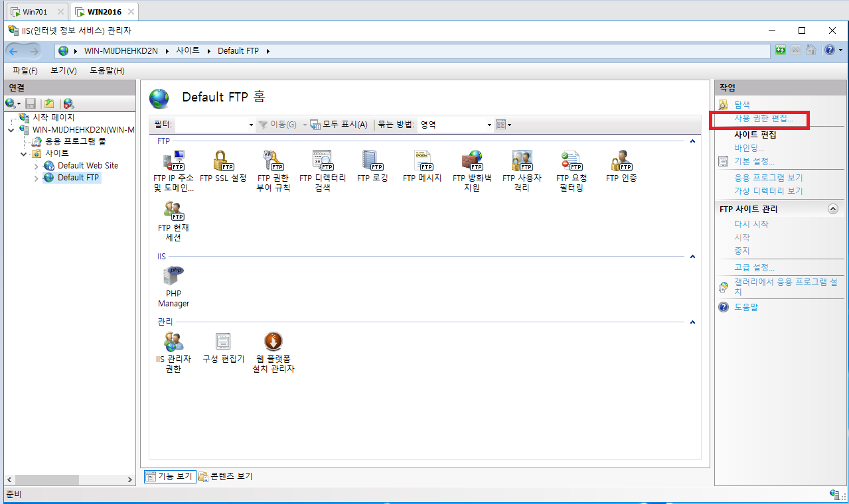Open FTP 로깅 icon
This screenshot has width=849, height=504.
pos(372,166)
